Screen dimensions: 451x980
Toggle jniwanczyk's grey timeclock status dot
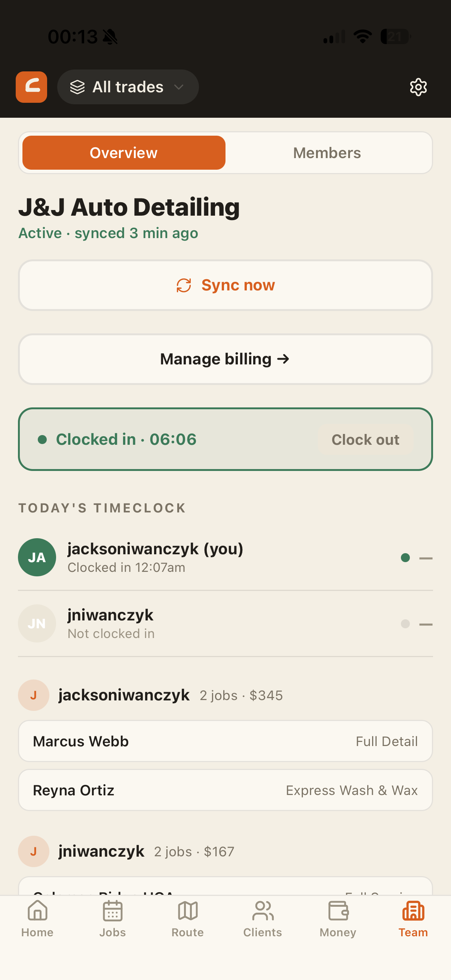click(405, 624)
